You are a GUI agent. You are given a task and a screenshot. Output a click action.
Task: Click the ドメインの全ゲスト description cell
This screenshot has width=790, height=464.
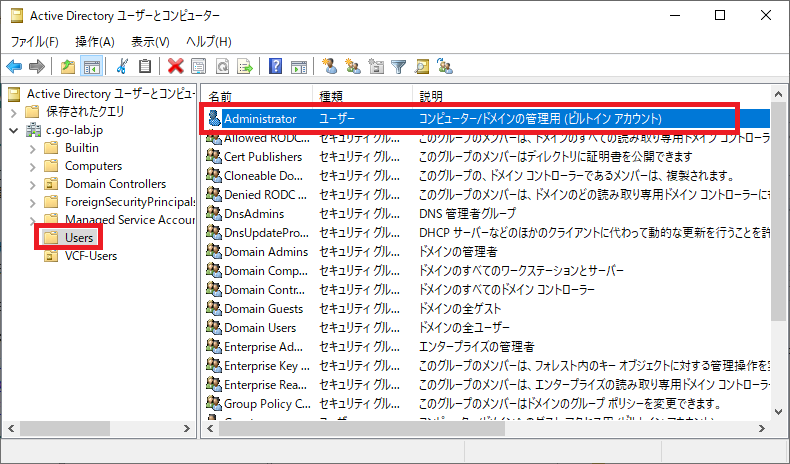point(460,309)
